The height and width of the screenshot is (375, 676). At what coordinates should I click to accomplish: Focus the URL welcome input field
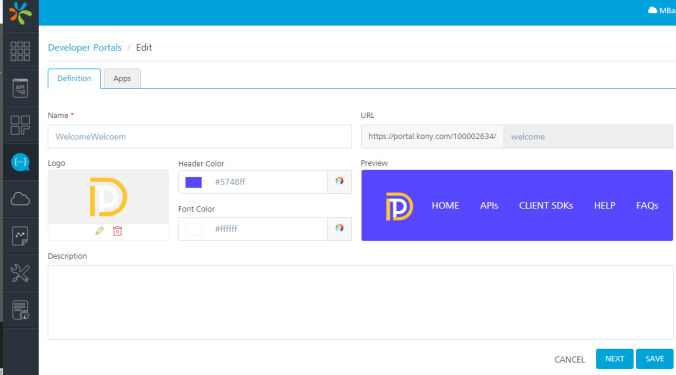(x=588, y=137)
